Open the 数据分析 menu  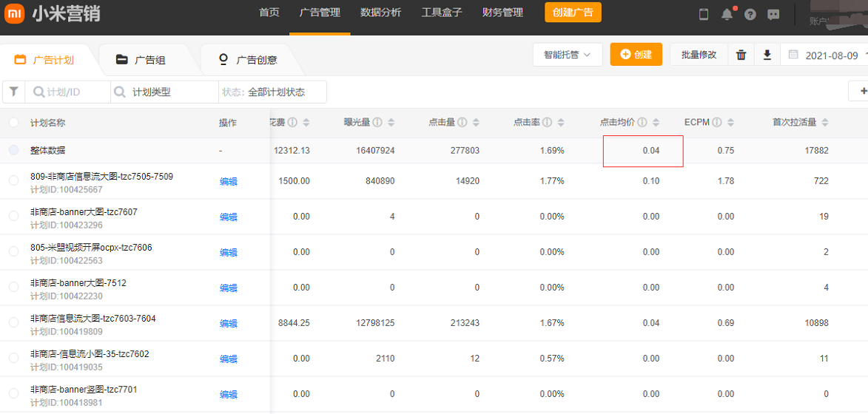[x=380, y=13]
